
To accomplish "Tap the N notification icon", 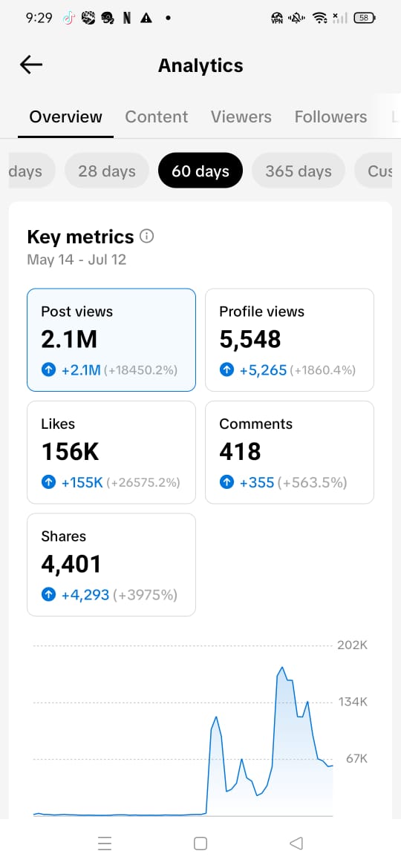I will click(x=127, y=19).
